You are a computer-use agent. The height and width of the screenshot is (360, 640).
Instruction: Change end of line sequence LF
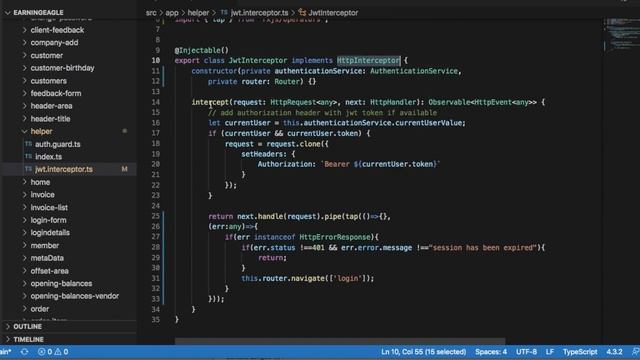click(550, 352)
